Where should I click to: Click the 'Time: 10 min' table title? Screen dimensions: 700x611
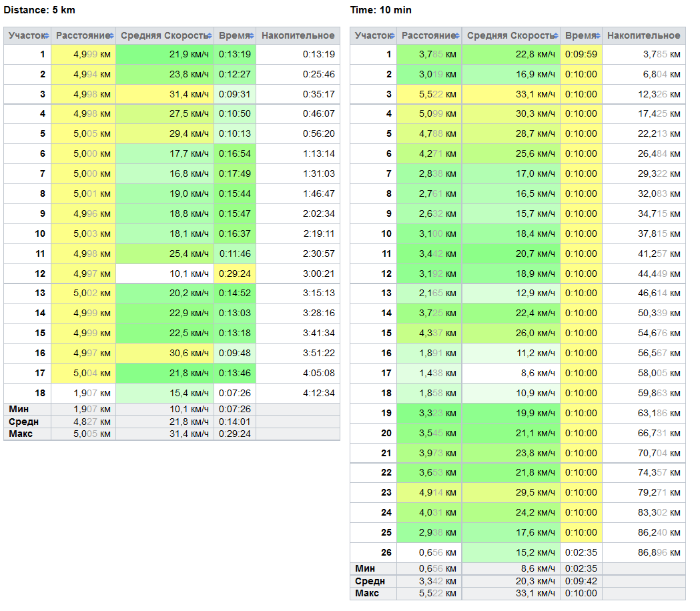[380, 10]
